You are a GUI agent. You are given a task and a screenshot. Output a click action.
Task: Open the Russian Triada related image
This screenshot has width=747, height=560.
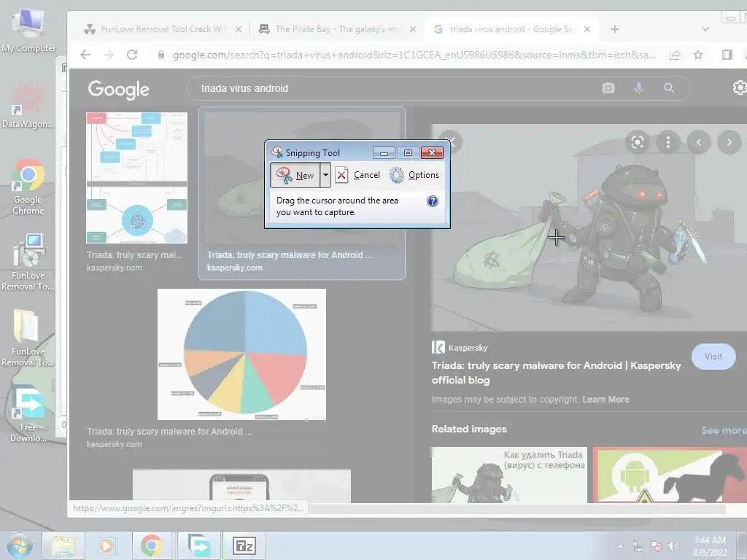(x=509, y=475)
